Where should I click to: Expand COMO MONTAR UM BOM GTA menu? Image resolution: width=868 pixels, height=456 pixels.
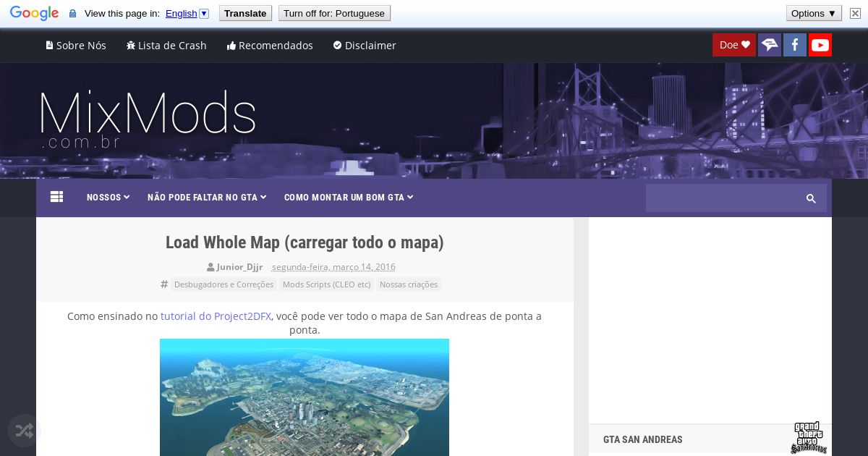349,198
